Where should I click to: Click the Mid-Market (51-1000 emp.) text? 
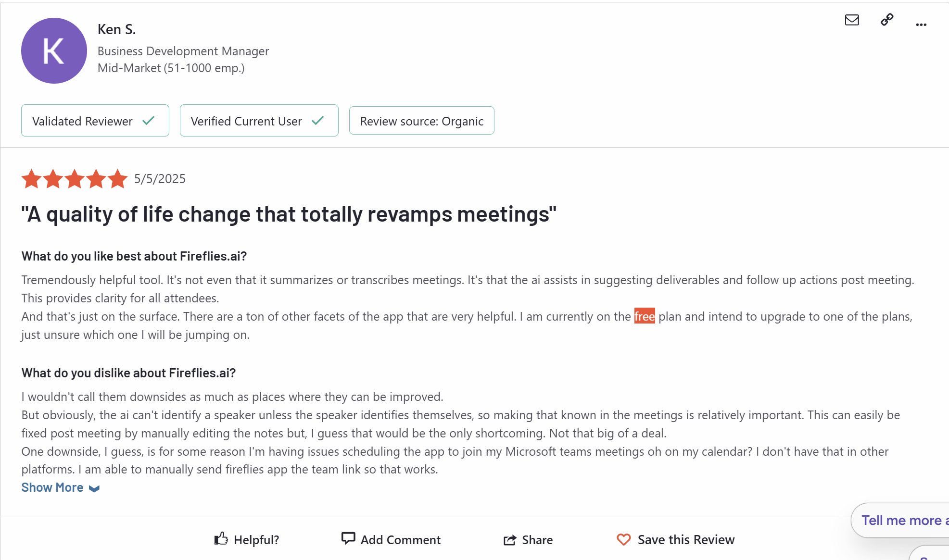(x=171, y=68)
